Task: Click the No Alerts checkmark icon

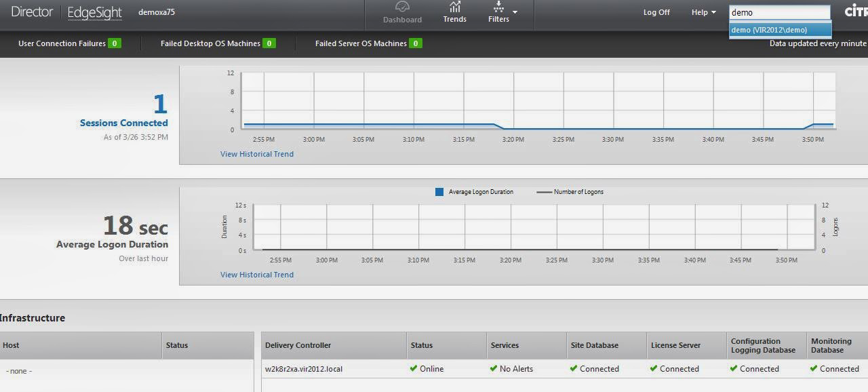Action: pos(494,368)
